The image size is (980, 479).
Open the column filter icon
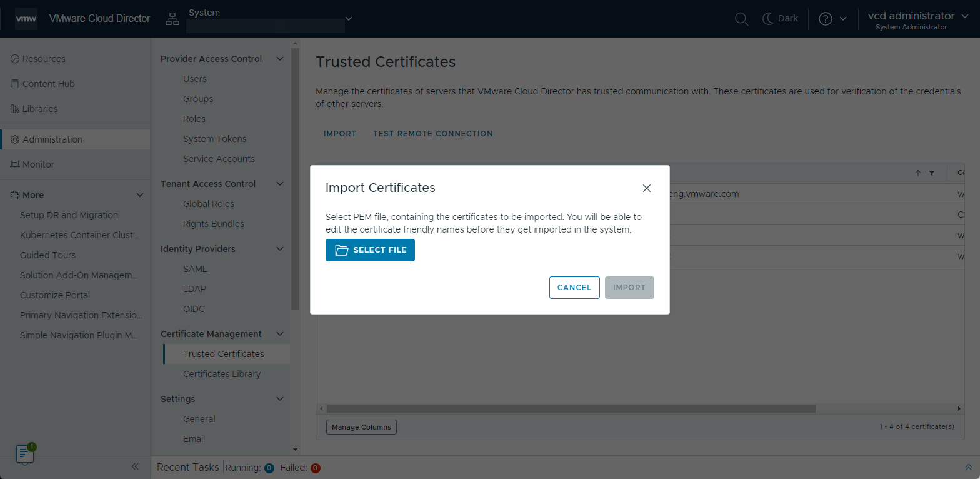click(x=932, y=173)
